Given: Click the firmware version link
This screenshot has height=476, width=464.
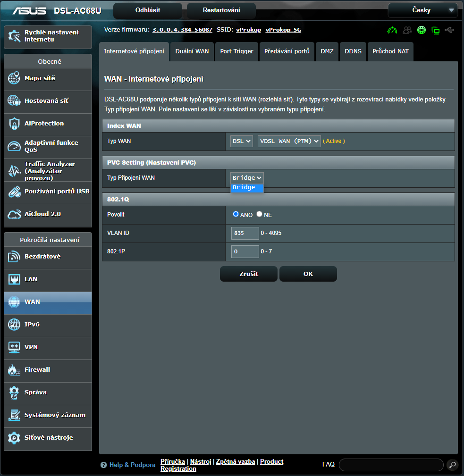Looking at the screenshot, I should tap(182, 30).
